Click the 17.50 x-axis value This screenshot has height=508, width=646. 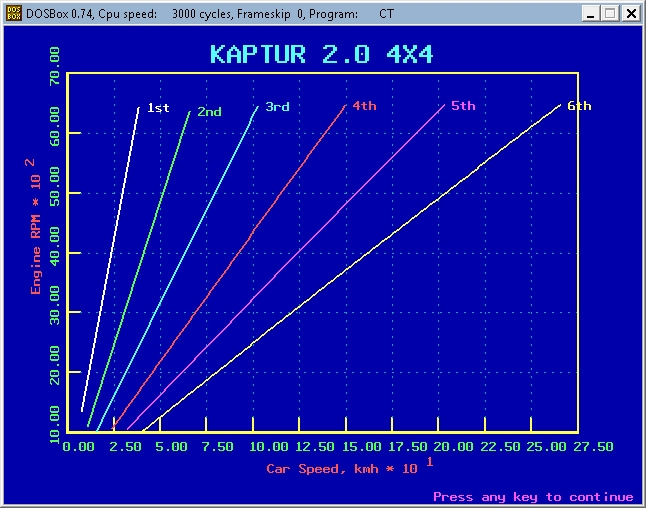click(407, 447)
